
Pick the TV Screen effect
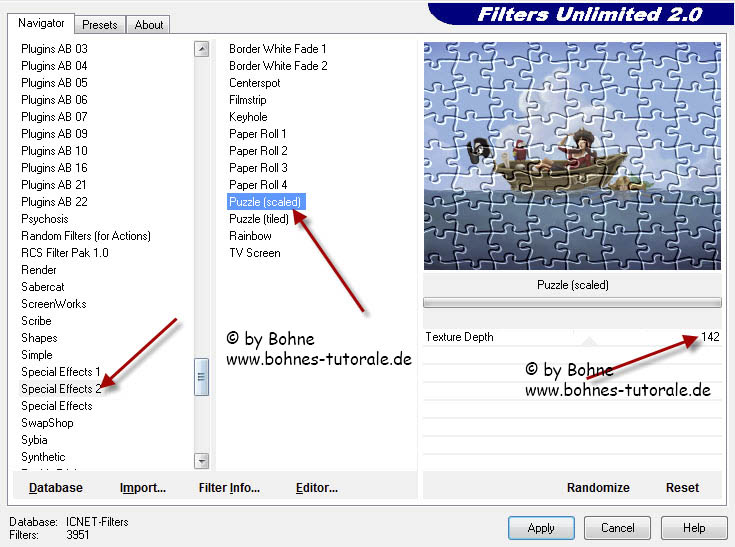[254, 253]
